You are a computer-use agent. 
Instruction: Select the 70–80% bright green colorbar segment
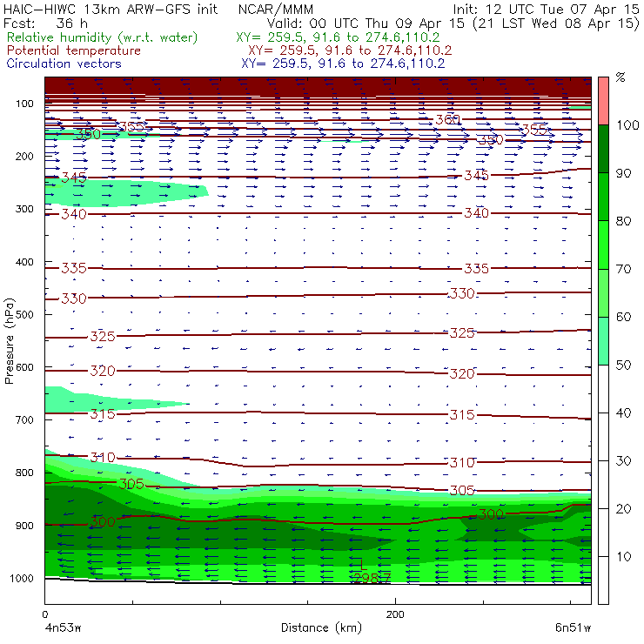point(603,245)
